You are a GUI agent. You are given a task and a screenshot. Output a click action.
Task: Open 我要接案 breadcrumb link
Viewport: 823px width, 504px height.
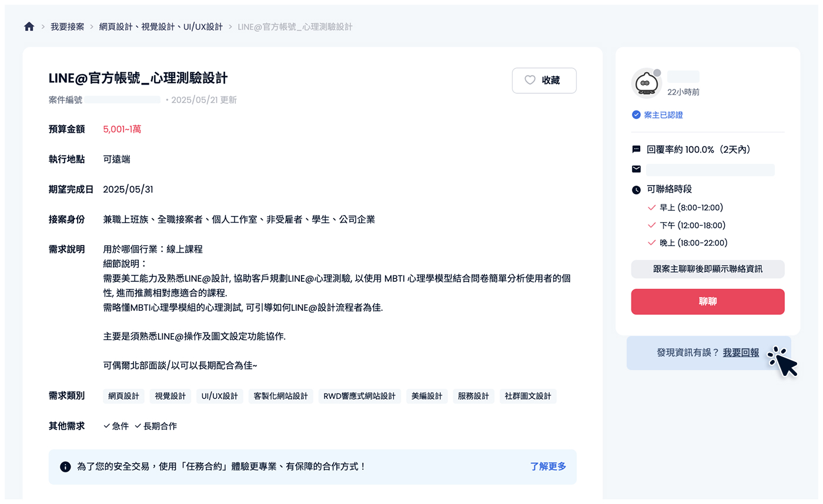coord(67,27)
